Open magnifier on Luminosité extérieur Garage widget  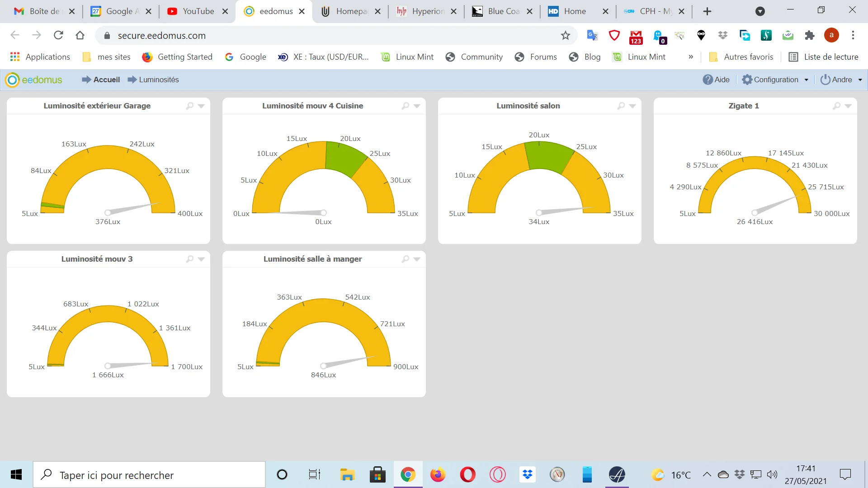[190, 106]
